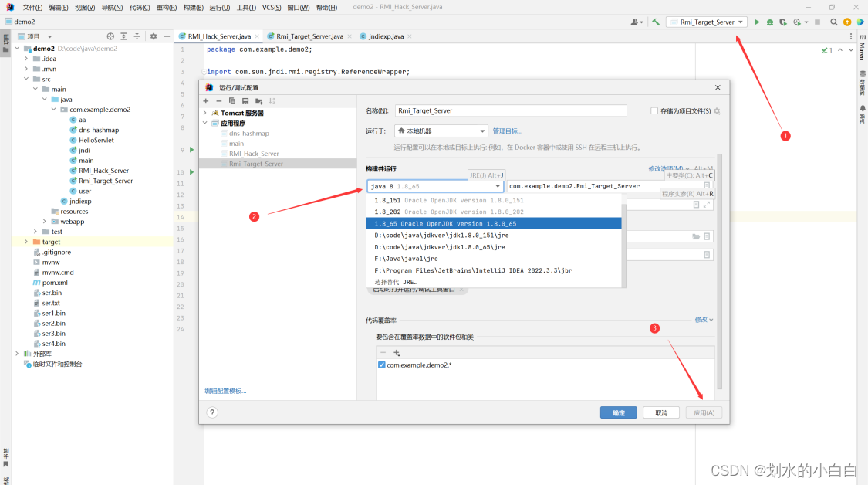Remove selected configuration with minus icon
The height and width of the screenshot is (485, 868).
[218, 101]
